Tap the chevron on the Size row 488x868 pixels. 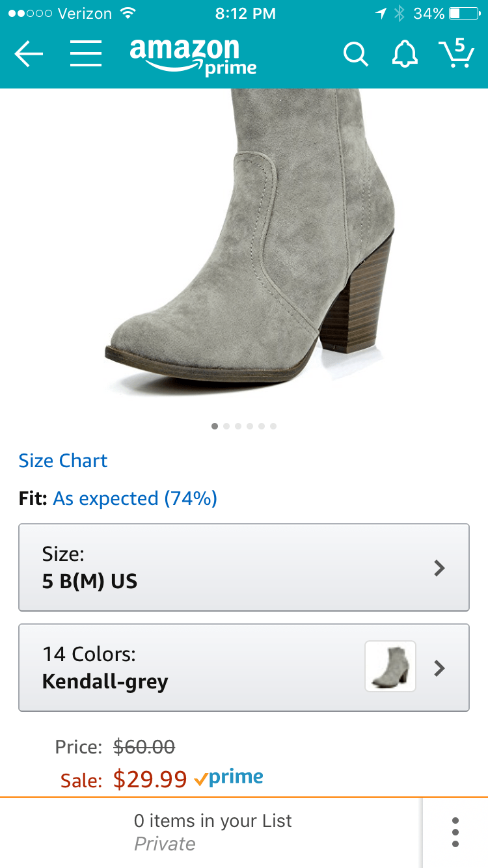pos(440,568)
